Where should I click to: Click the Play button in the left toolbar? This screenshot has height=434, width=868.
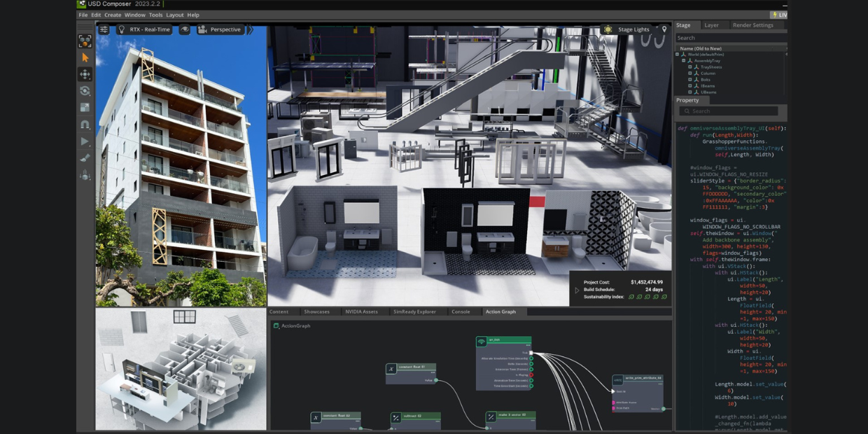[85, 141]
